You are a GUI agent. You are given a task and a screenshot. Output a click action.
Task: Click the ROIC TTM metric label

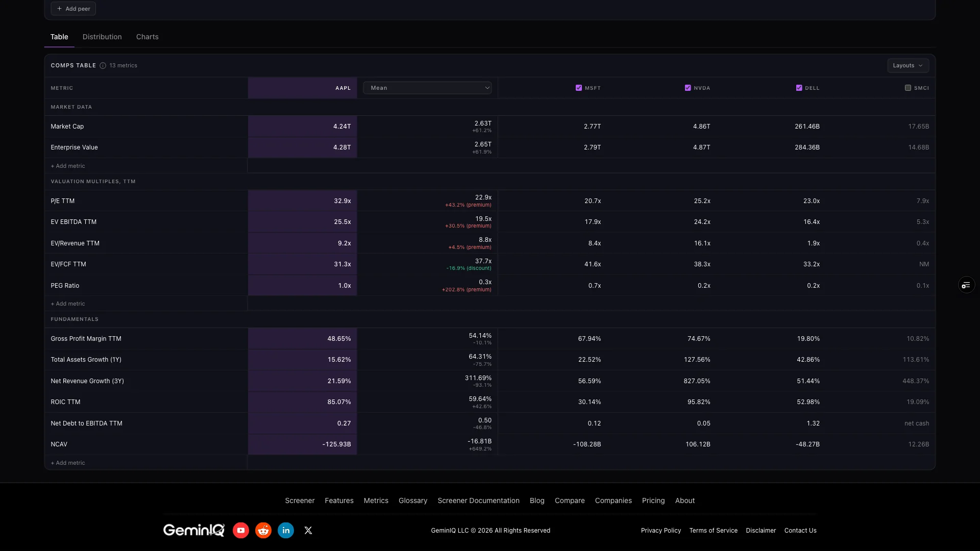tap(65, 402)
